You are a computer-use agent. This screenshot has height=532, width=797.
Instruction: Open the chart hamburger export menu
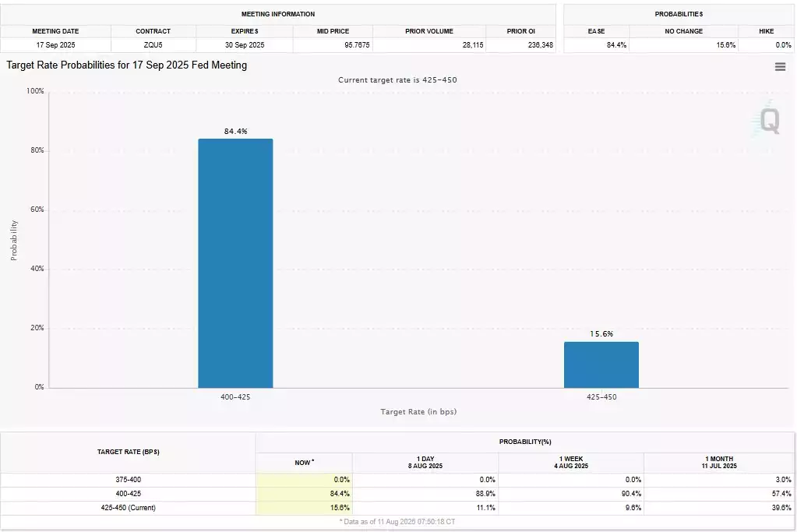click(x=780, y=65)
